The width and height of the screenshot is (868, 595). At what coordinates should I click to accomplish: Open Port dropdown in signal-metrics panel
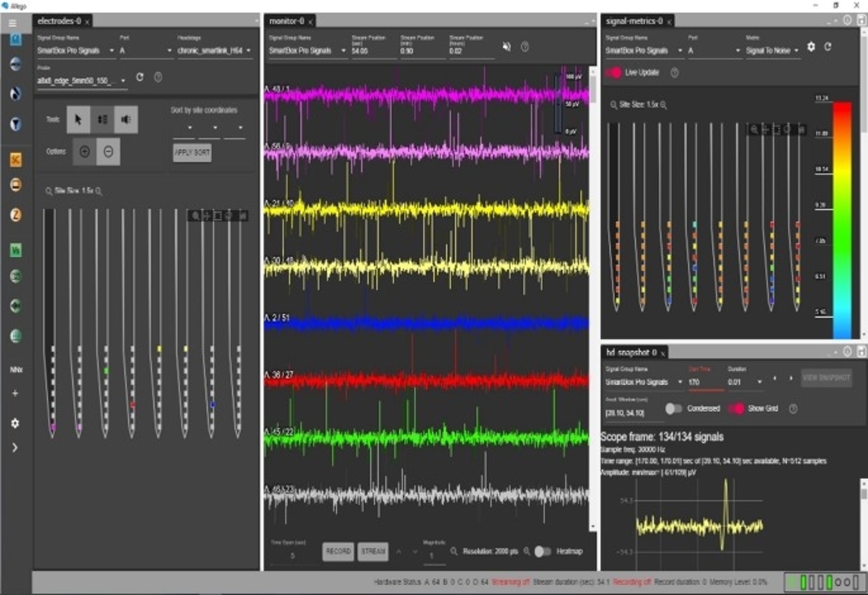[x=714, y=51]
